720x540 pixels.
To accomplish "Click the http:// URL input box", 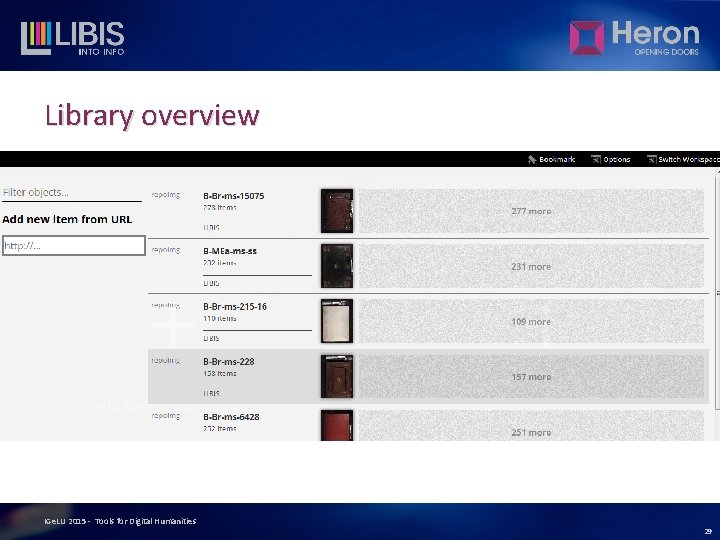I will [x=74, y=246].
